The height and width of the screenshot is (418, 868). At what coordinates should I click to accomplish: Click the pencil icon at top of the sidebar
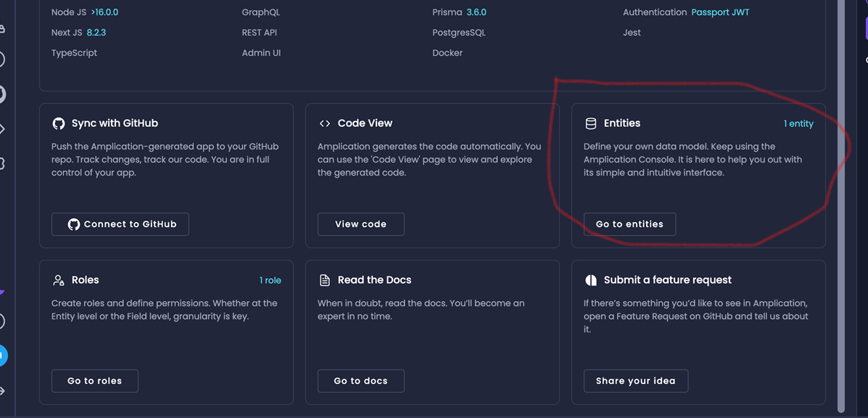[x=2, y=28]
